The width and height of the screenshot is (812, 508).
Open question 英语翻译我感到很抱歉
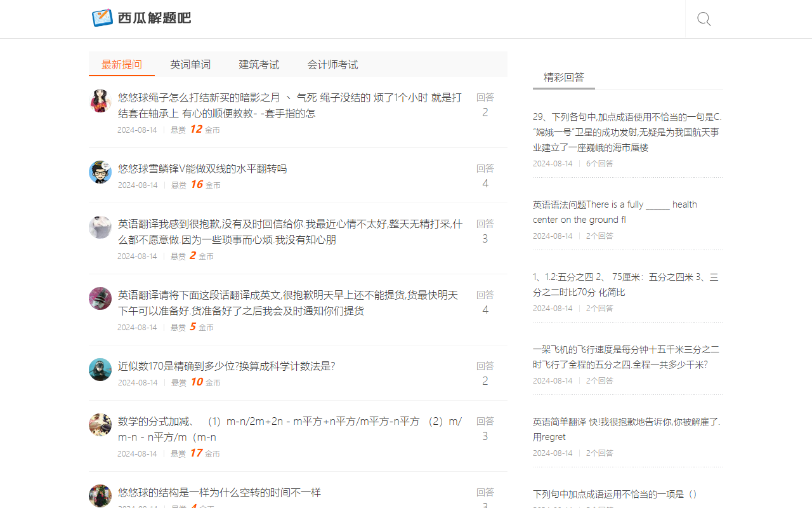tap(290, 232)
